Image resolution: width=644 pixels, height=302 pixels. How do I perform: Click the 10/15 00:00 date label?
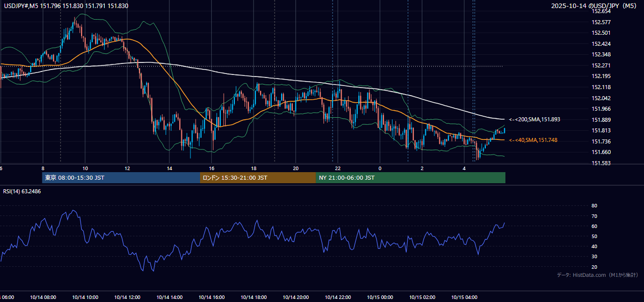tap(380, 297)
